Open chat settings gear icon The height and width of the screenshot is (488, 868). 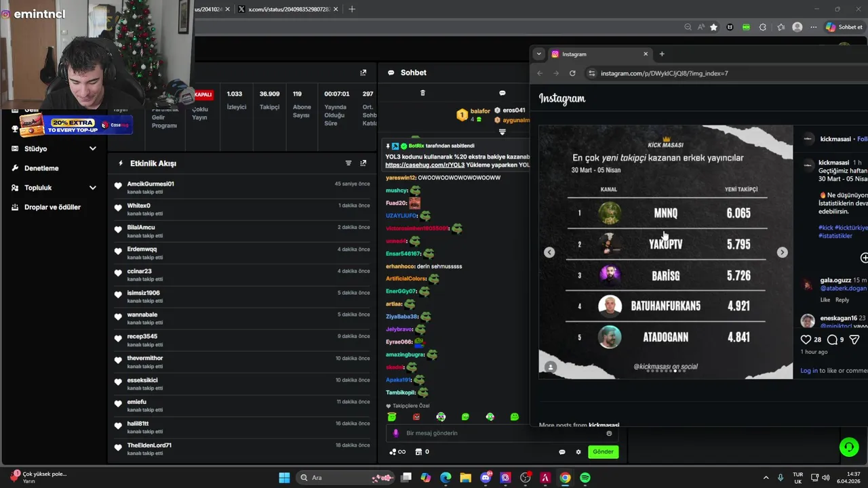point(578,452)
